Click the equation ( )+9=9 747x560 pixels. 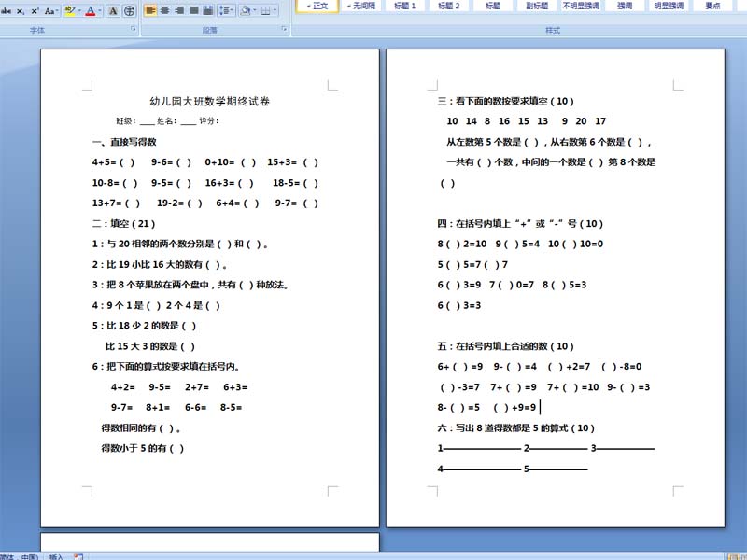514,408
